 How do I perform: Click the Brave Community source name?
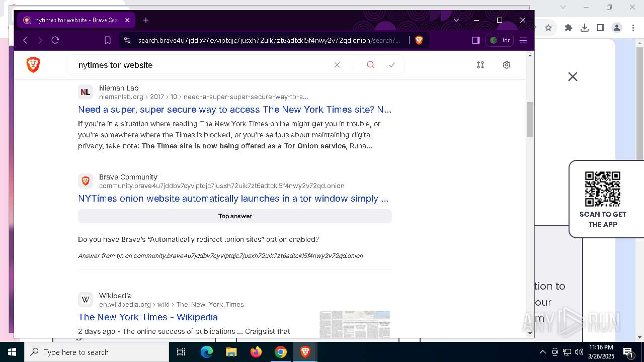click(x=128, y=177)
